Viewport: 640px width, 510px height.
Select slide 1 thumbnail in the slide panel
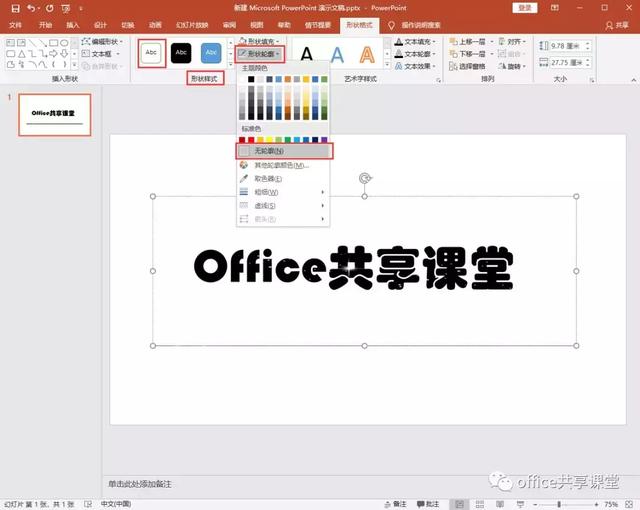[x=55, y=115]
